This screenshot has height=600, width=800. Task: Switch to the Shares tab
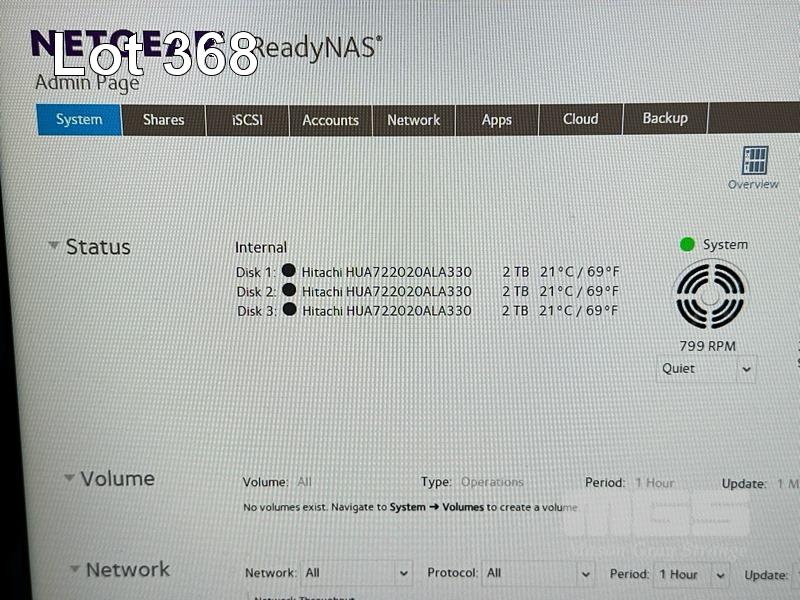(x=163, y=120)
